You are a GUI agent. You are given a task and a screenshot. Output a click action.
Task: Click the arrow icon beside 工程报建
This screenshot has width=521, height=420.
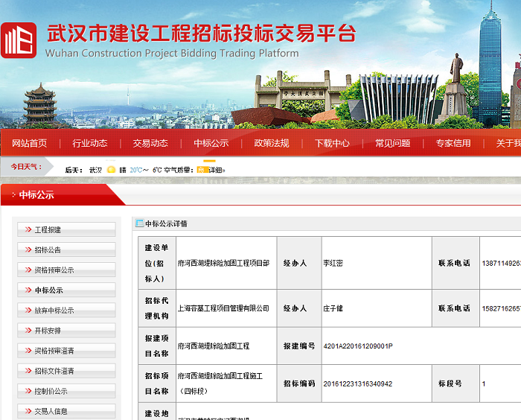pos(28,230)
